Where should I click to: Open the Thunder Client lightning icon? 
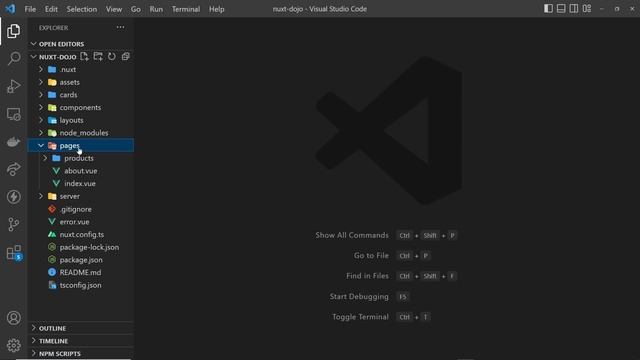tap(13, 197)
